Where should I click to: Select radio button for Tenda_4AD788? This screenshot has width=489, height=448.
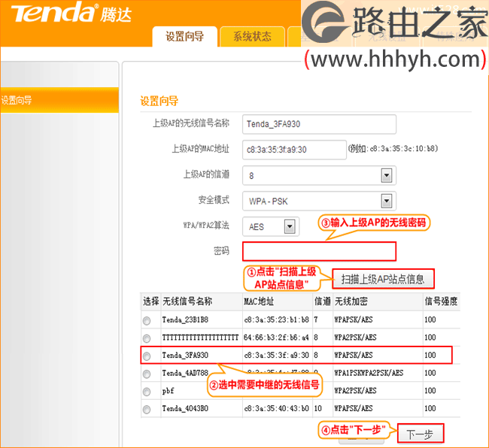tap(147, 374)
